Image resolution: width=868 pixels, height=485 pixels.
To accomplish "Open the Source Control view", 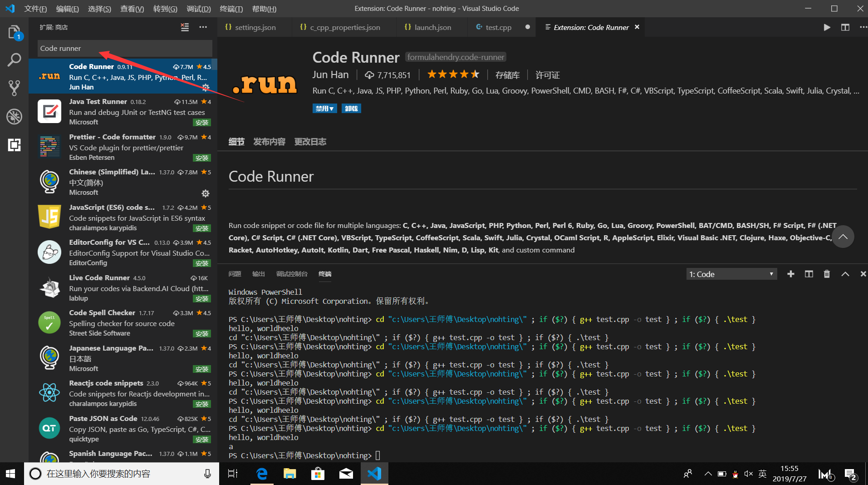I will [x=14, y=88].
